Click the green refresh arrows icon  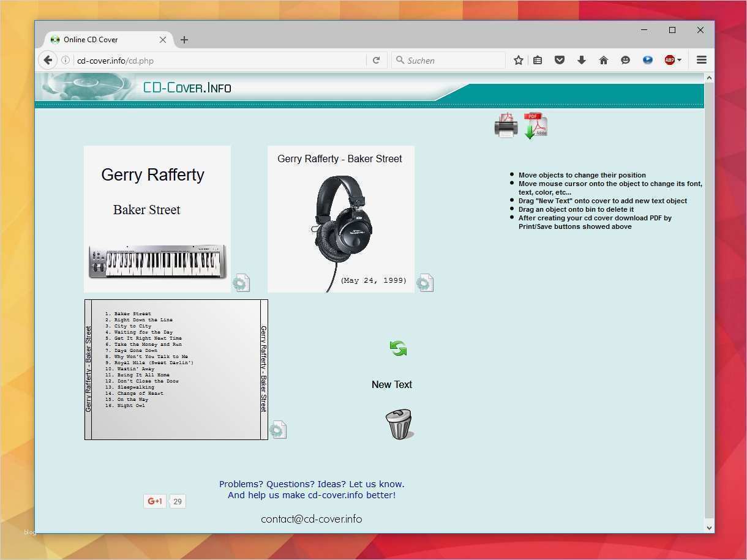coord(398,348)
